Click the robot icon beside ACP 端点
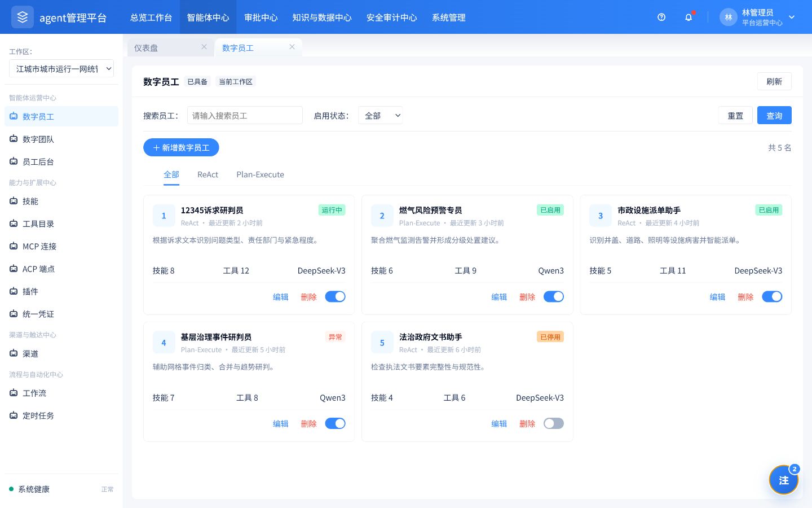The height and width of the screenshot is (508, 812). coord(14,269)
